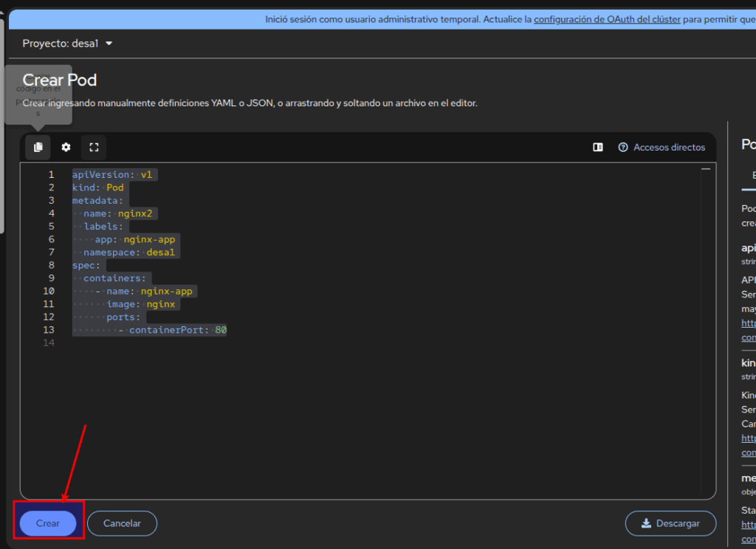Image resolution: width=756 pixels, height=549 pixels.
Task: Toggle the editor fullscreen icon
Action: point(94,148)
